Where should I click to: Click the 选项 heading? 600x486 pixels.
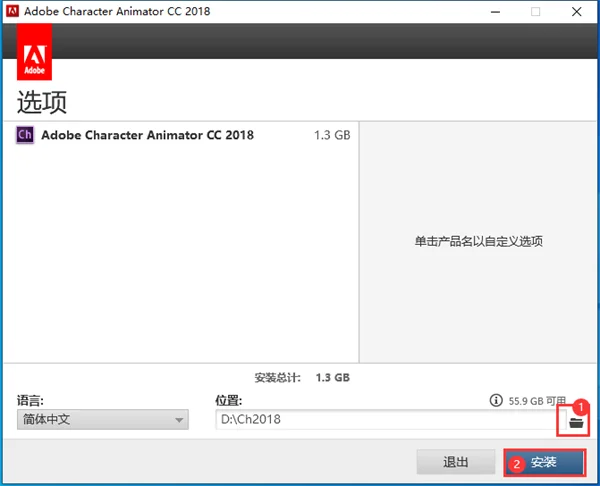click(x=42, y=102)
